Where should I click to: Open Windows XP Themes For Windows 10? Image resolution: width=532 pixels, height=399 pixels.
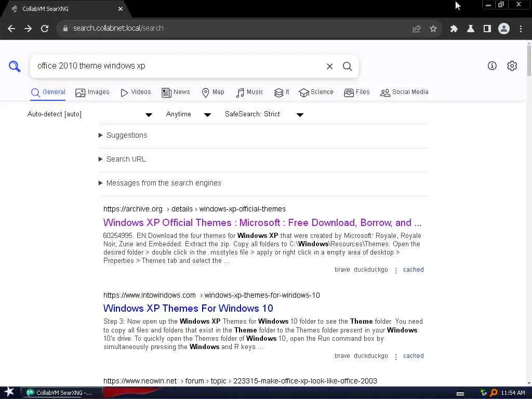click(x=188, y=309)
